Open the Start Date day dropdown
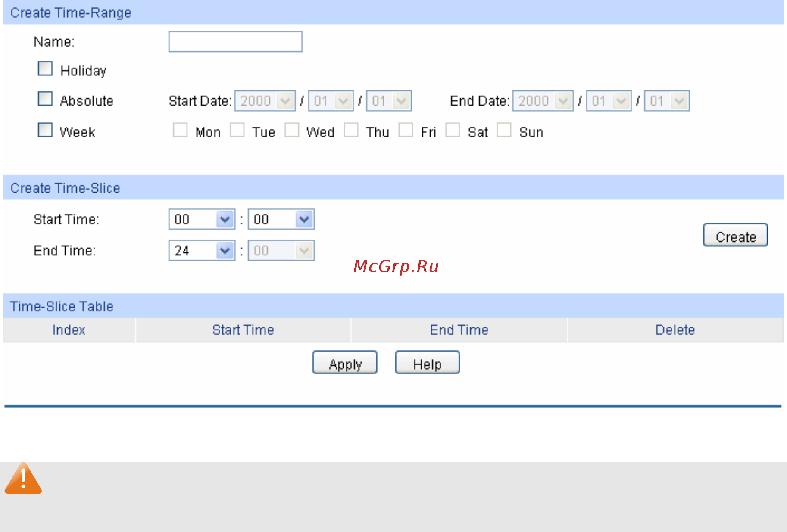This screenshot has height=532, width=787. [x=389, y=101]
